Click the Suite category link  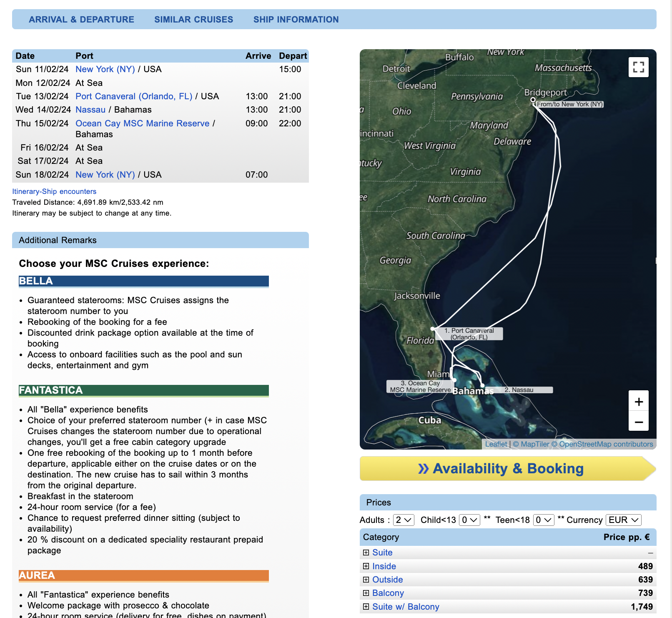point(382,553)
